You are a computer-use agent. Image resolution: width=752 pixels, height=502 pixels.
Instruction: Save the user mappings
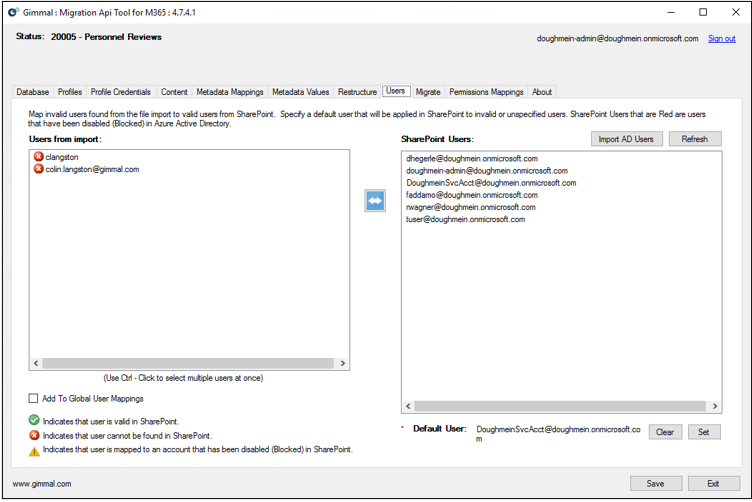point(656,483)
